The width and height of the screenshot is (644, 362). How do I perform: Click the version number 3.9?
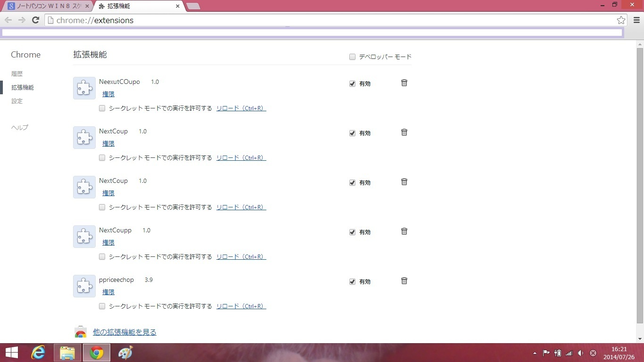pyautogui.click(x=149, y=280)
